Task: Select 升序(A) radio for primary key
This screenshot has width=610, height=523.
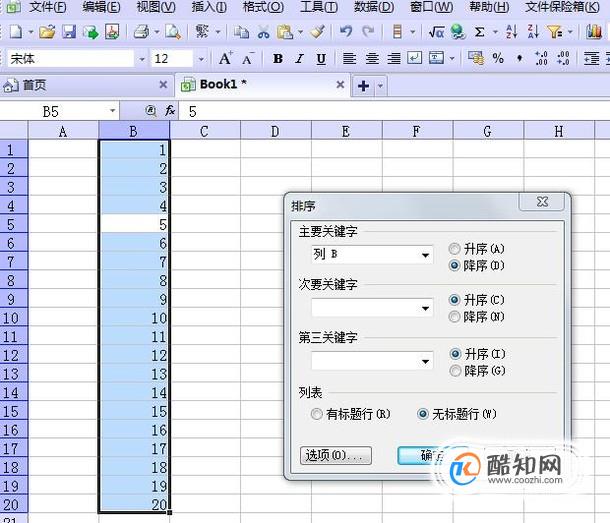Action: point(454,249)
